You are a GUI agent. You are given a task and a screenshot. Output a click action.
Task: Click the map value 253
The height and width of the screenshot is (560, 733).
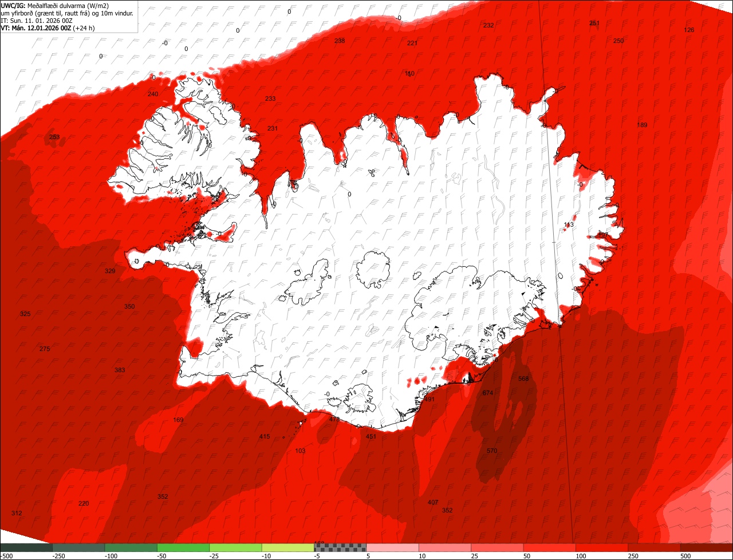pyautogui.click(x=54, y=137)
